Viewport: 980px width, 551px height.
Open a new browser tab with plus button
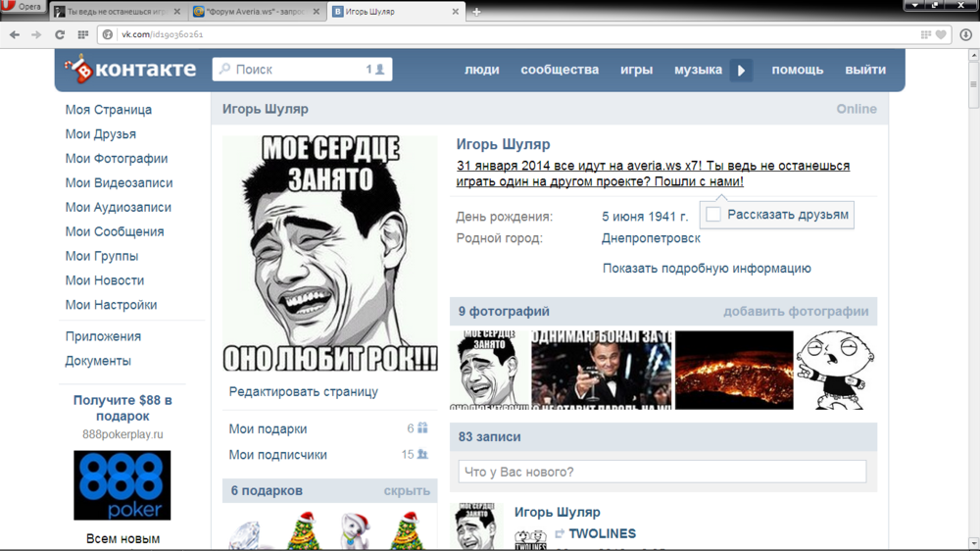click(x=476, y=12)
